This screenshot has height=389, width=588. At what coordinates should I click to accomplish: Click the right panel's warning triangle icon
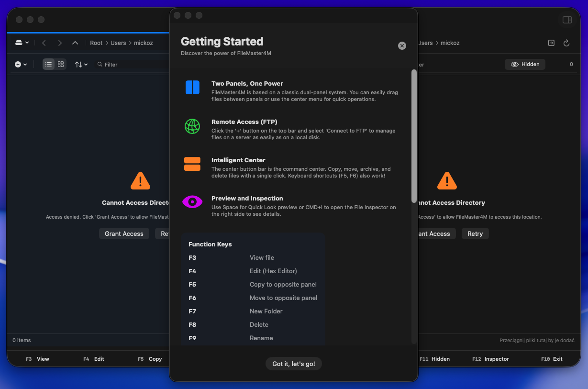click(447, 181)
